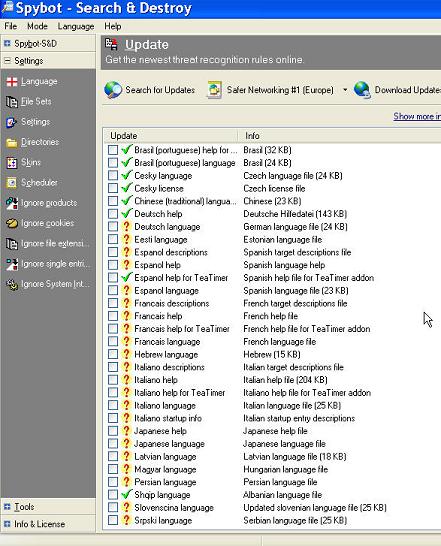Open the Mode menu
This screenshot has width=441, height=546.
click(x=37, y=26)
